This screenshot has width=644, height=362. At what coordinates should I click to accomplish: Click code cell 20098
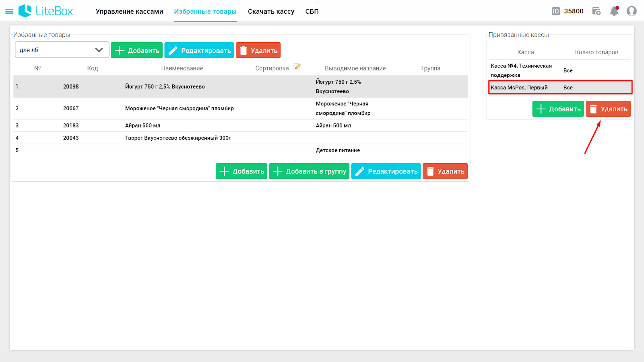[x=71, y=86]
